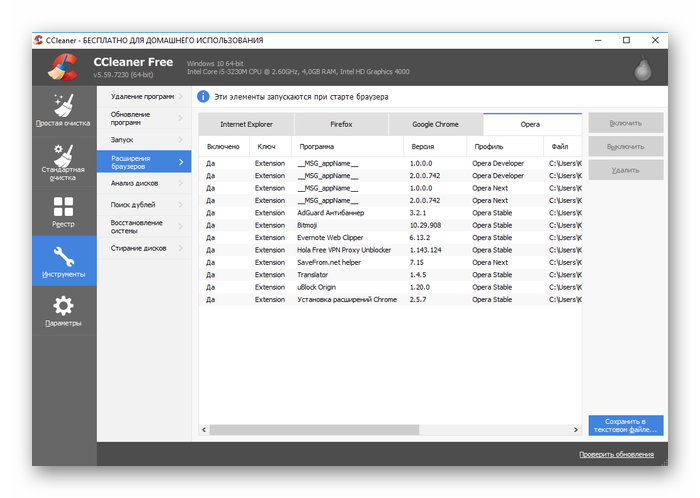
Task: Click version 7.15 cell
Action: (417, 262)
